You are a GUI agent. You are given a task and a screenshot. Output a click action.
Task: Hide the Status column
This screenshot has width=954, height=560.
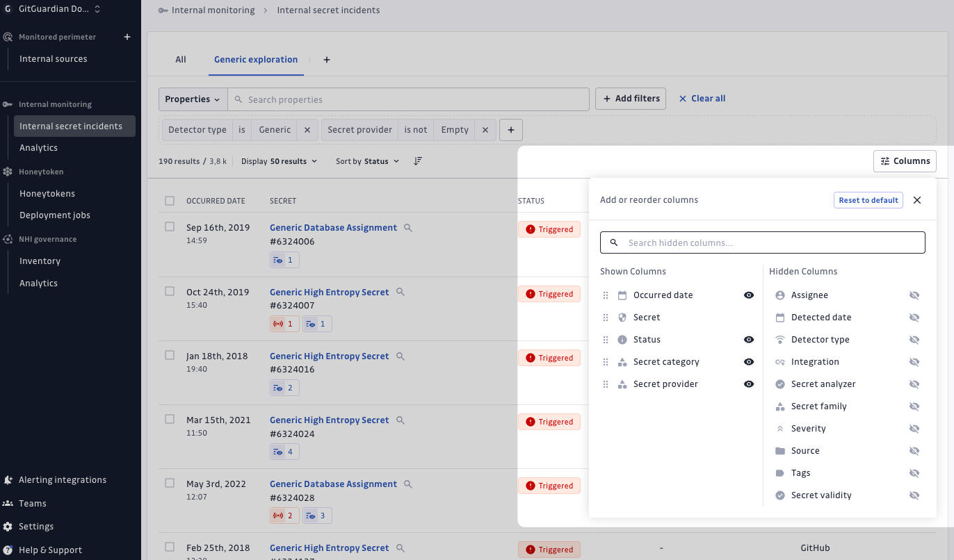click(x=749, y=340)
